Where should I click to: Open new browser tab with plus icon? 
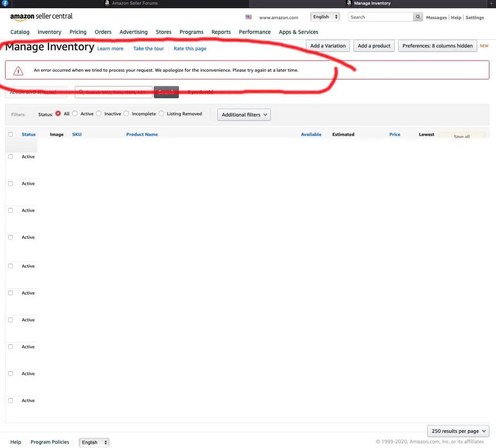tap(491, 3)
